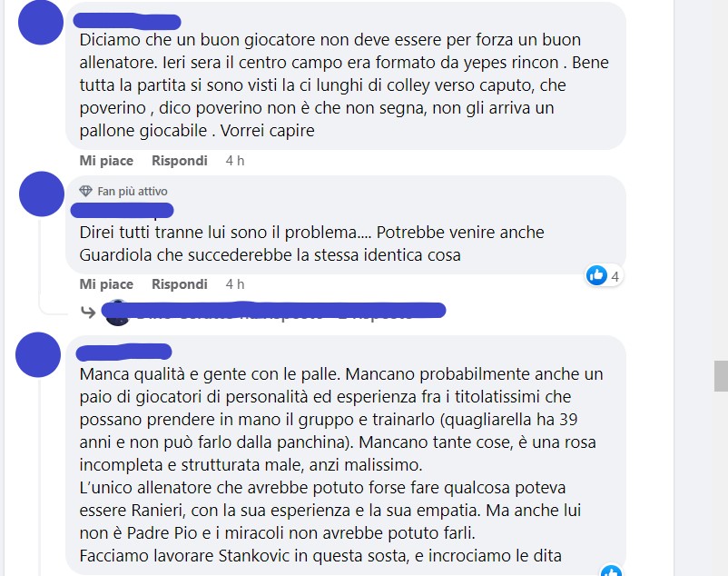Image resolution: width=728 pixels, height=576 pixels.
Task: Reply to the Guardiola comment
Action: pyautogui.click(x=180, y=284)
